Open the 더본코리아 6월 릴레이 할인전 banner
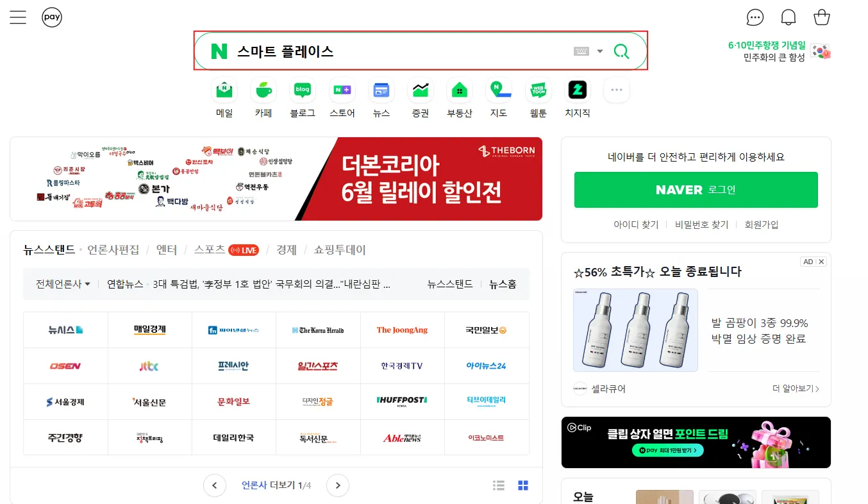This screenshot has height=504, width=868. [276, 179]
